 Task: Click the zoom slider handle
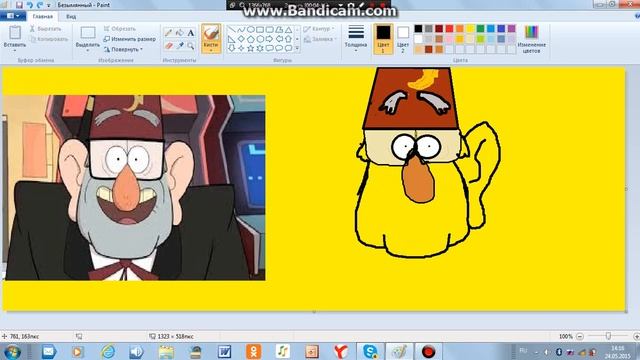tap(608, 336)
